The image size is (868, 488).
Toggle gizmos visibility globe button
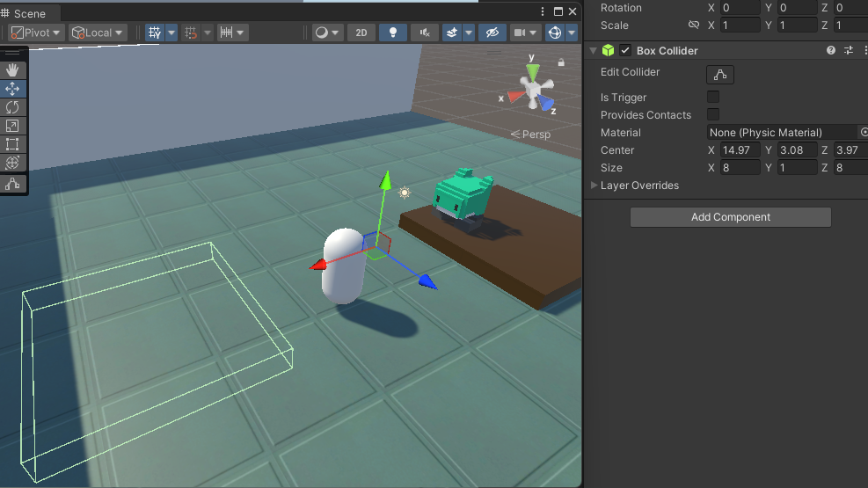pyautogui.click(x=555, y=33)
